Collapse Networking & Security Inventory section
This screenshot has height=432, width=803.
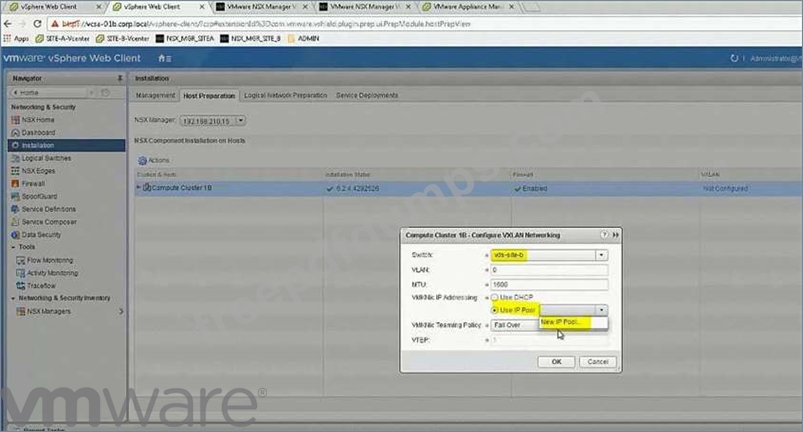click(x=13, y=298)
